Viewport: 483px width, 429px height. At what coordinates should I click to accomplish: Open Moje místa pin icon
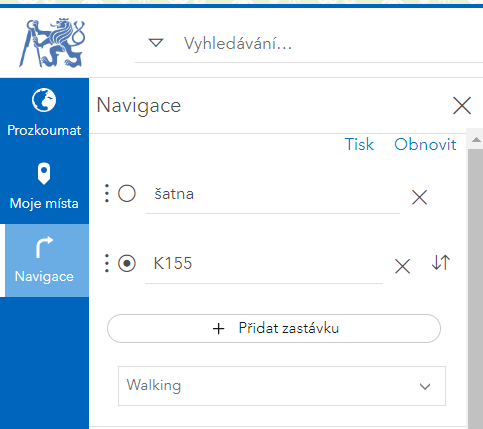[44, 173]
